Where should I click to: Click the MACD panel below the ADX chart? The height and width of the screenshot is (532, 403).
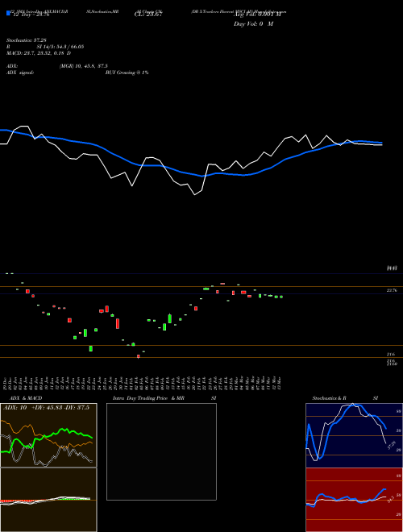(x=48, y=500)
